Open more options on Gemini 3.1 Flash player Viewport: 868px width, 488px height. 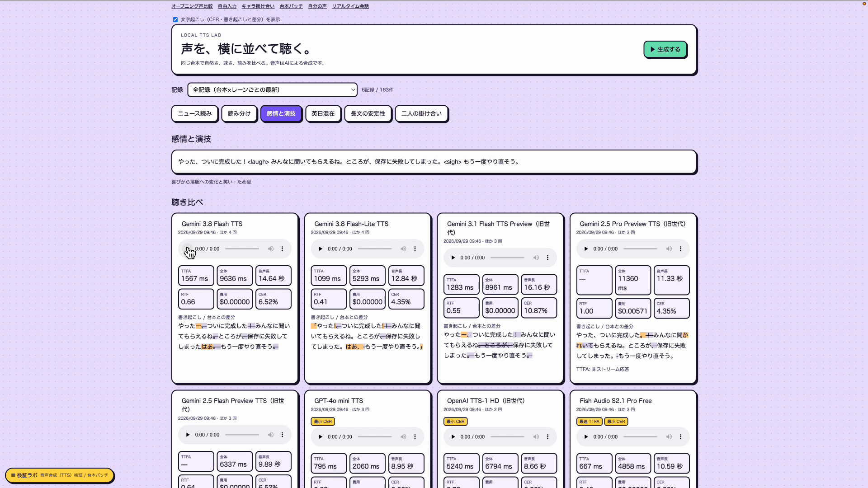[547, 258]
